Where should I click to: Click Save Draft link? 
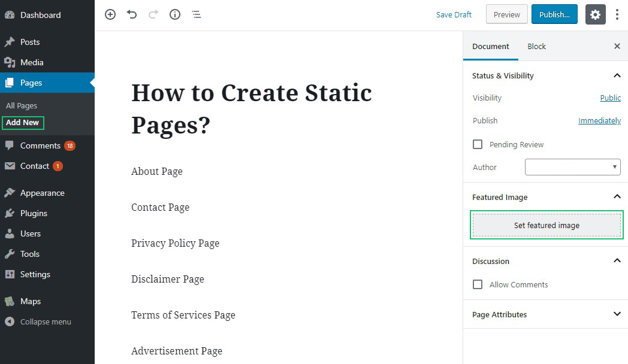coord(454,15)
